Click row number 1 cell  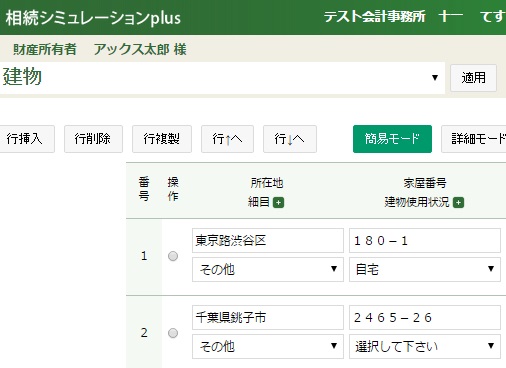pos(144,256)
